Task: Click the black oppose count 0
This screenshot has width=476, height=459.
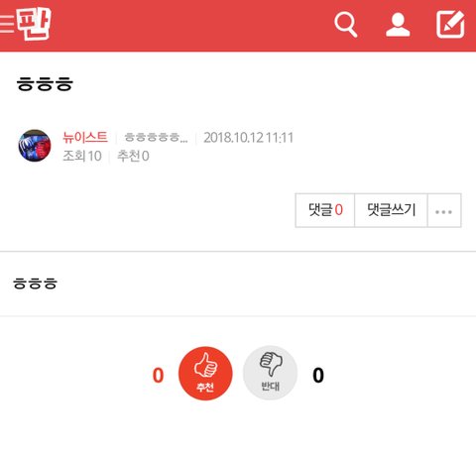Action: [x=318, y=376]
